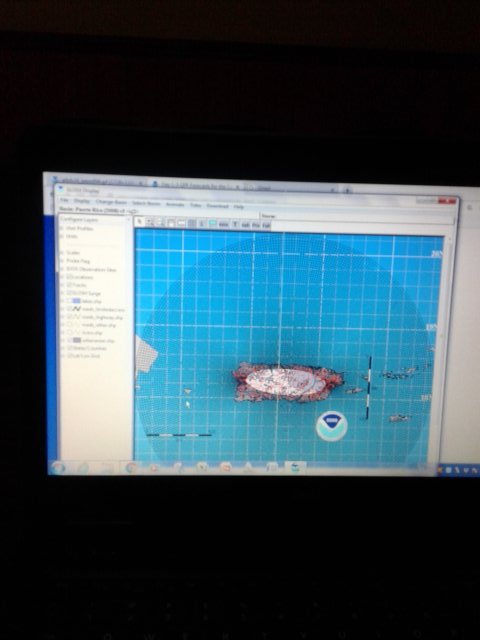Click the gray urbanareas.shp color swatch

tap(77, 340)
